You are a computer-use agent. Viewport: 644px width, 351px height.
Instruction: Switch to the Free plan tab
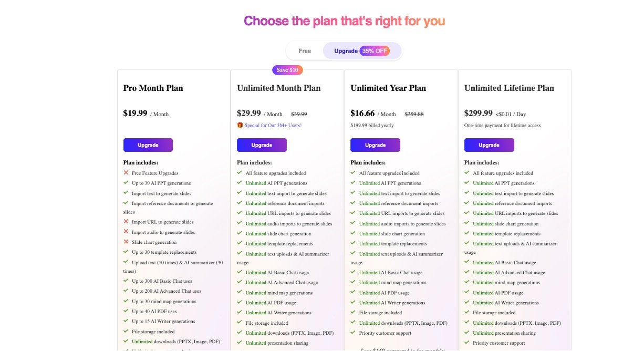(305, 51)
